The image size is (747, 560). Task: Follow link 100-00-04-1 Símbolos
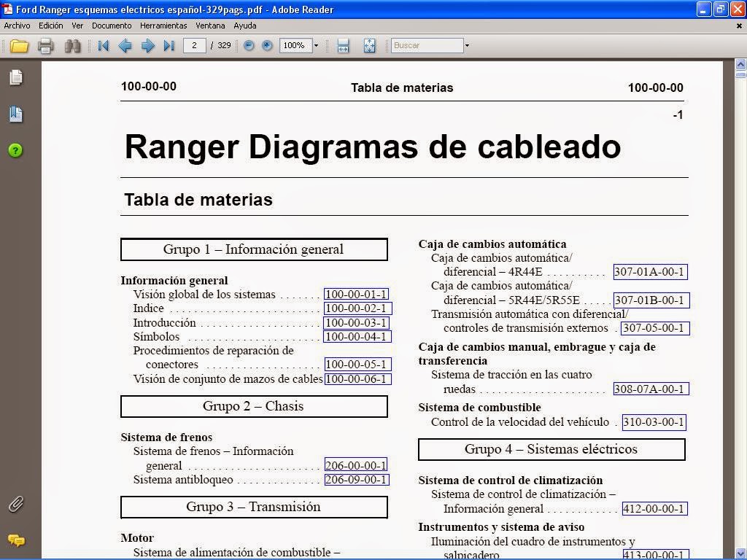click(x=357, y=337)
